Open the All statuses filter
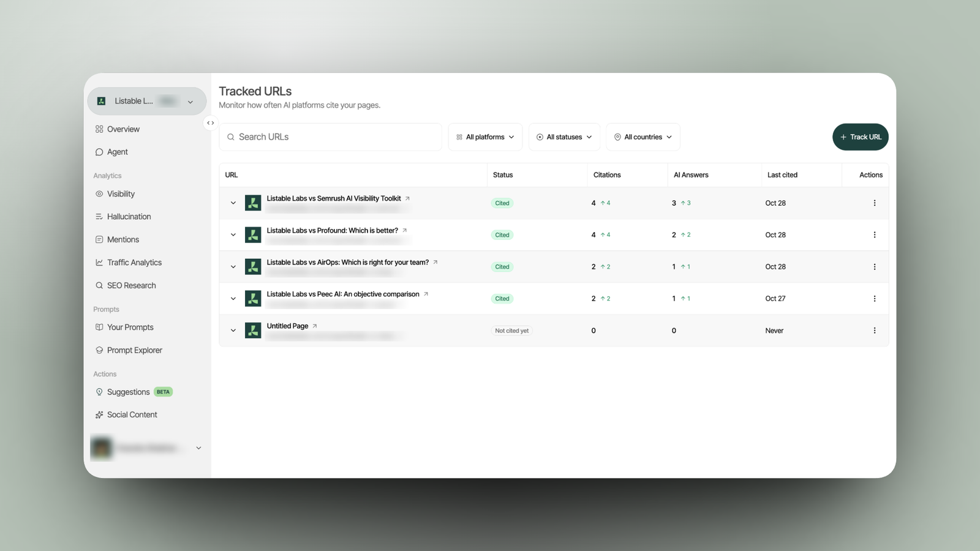The width and height of the screenshot is (980, 551). pos(564,137)
